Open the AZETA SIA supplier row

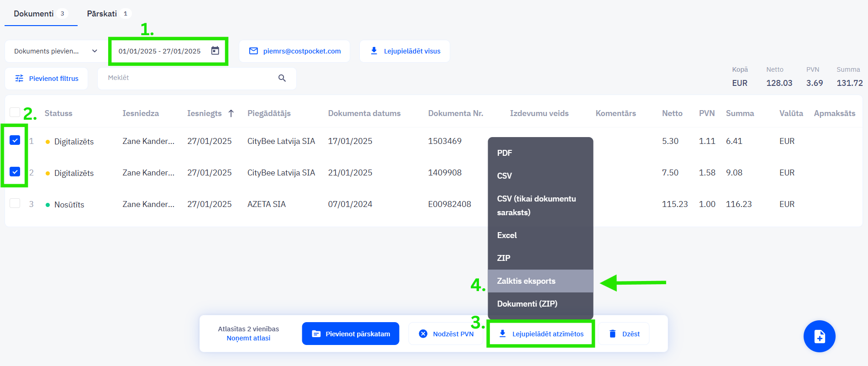pos(267,204)
